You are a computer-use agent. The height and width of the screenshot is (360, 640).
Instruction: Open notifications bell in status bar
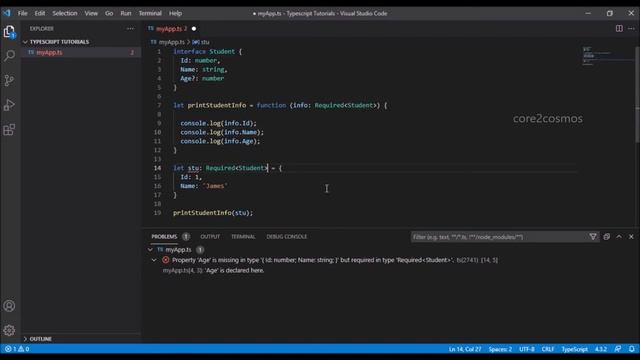pyautogui.click(x=631, y=349)
